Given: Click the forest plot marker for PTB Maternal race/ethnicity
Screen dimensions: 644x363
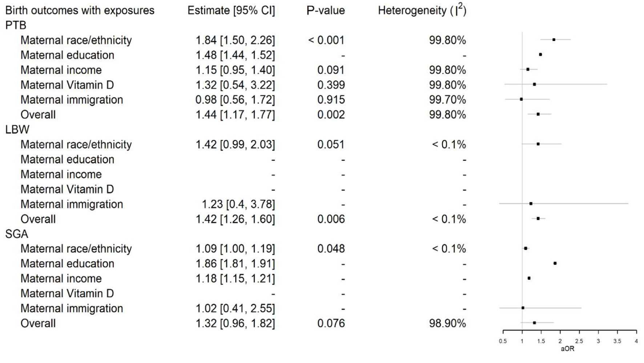Looking at the screenshot, I should [554, 40].
